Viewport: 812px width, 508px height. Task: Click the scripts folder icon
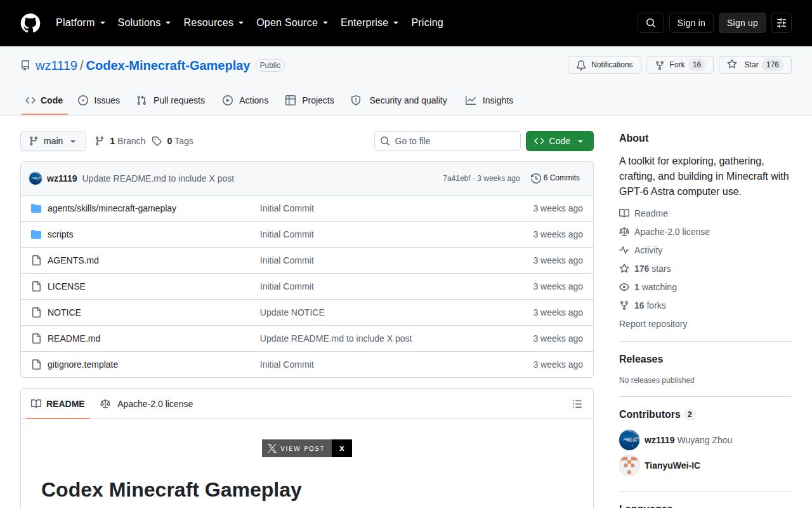tap(36, 234)
